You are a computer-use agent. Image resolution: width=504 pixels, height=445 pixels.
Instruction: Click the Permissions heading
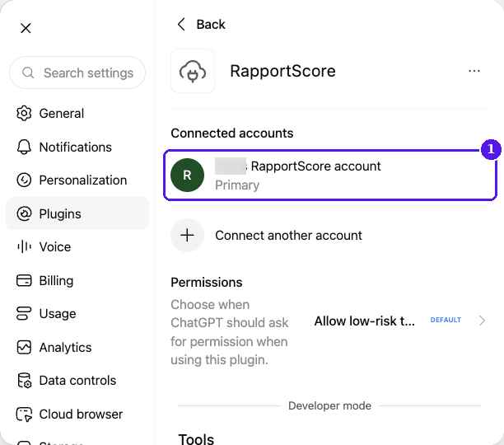pyautogui.click(x=207, y=283)
